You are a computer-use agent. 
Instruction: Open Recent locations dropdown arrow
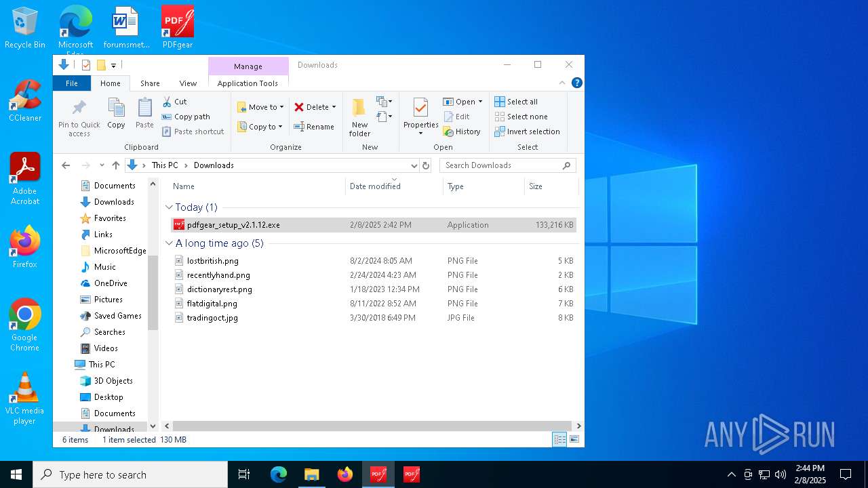click(x=102, y=165)
